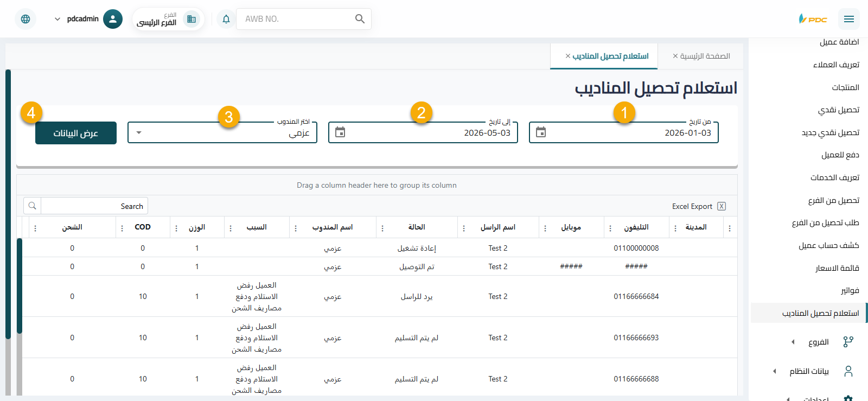Close the استعلام تحصيل المناديب tab
This screenshot has height=401, width=868.
pos(568,56)
